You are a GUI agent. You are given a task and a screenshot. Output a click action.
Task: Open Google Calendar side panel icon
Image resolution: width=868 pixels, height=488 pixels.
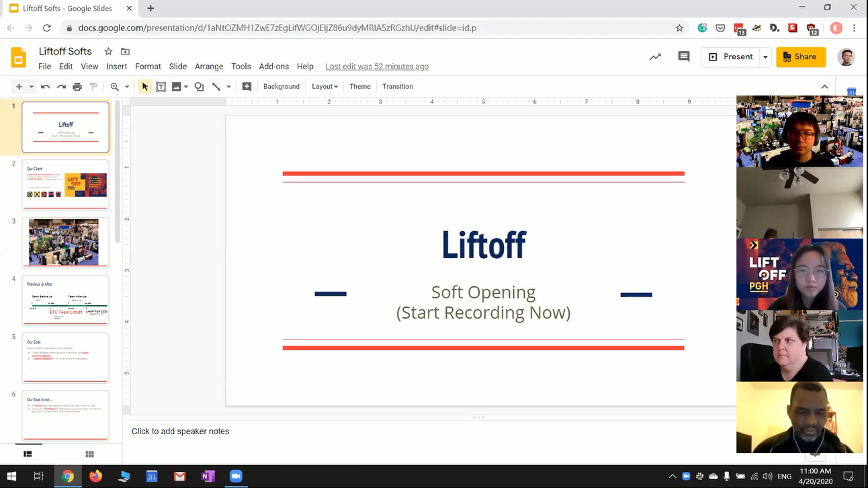[851, 91]
